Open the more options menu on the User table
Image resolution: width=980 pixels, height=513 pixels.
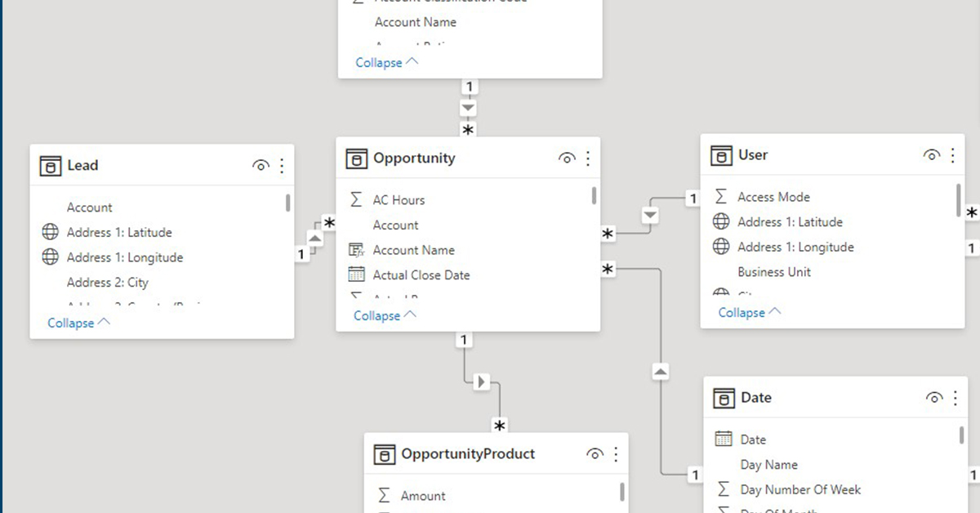pos(951,154)
